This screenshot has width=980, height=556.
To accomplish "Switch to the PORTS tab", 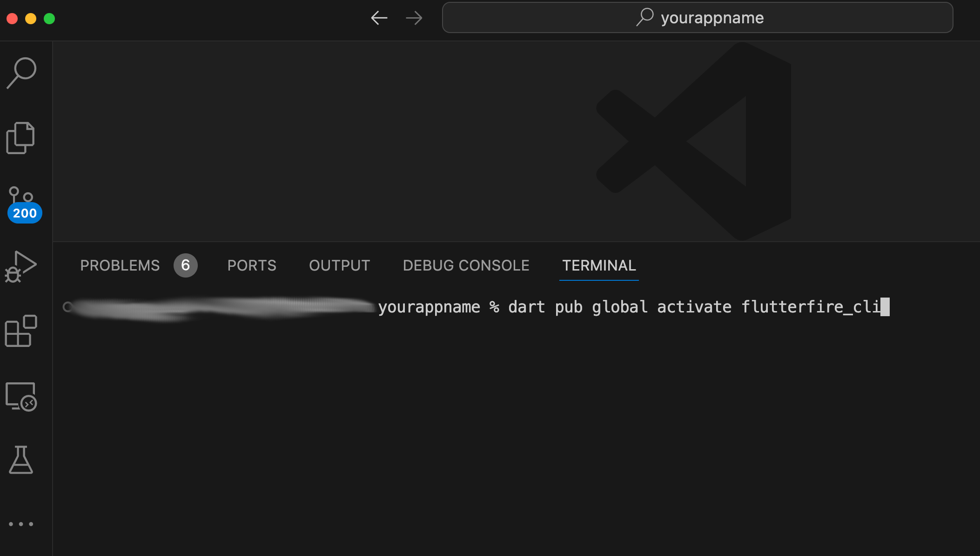I will pyautogui.click(x=252, y=265).
